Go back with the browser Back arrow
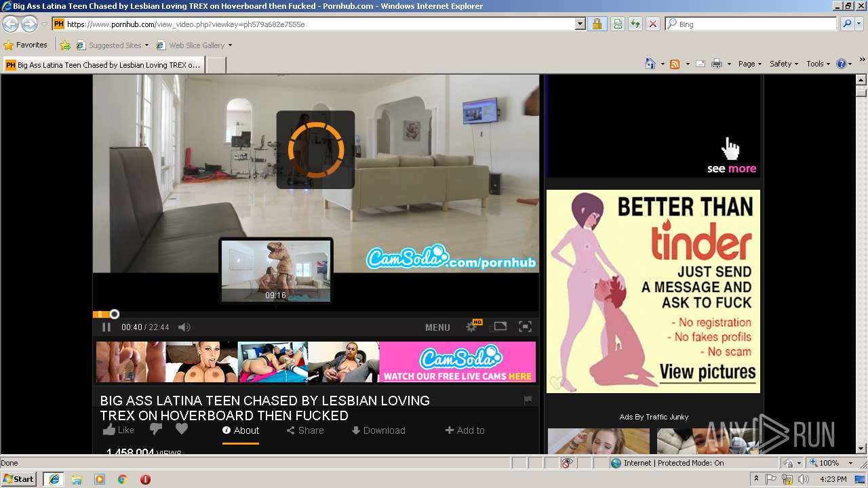The image size is (868, 488). click(10, 24)
